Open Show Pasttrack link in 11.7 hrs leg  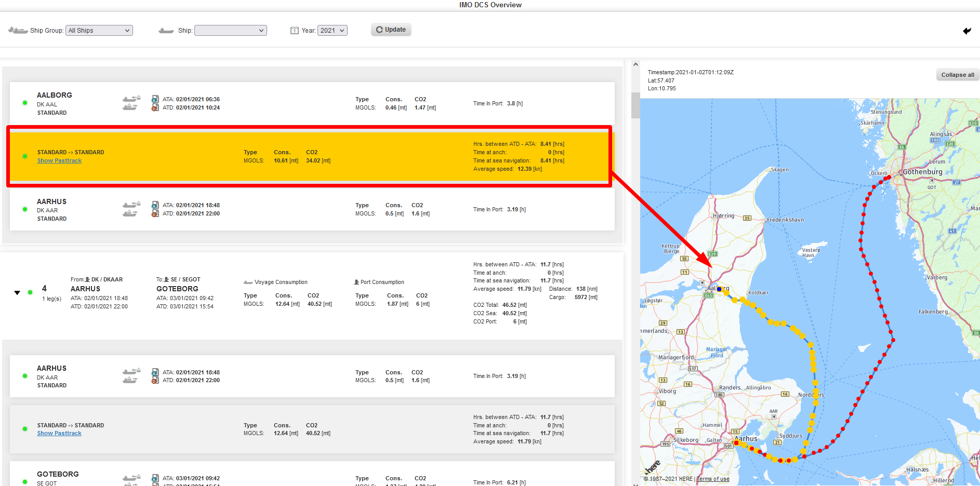click(x=59, y=434)
